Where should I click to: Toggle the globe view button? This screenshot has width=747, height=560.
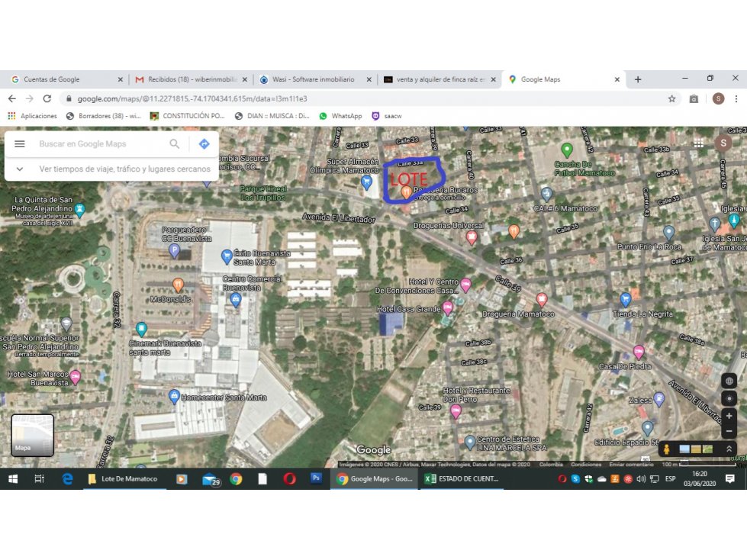(x=729, y=381)
